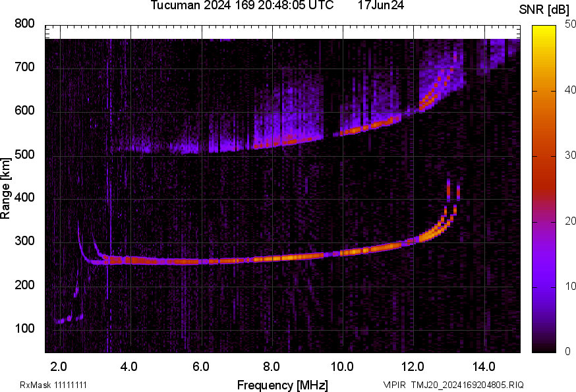This screenshot has height=392, width=576.
Task: Click the colorbar tick label '10'
Action: point(570,286)
